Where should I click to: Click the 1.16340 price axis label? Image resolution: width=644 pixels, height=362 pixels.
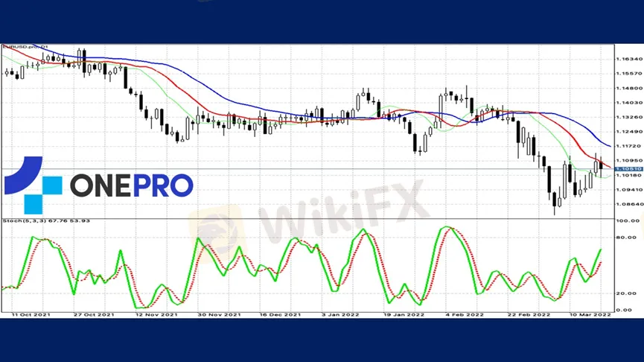pos(629,59)
